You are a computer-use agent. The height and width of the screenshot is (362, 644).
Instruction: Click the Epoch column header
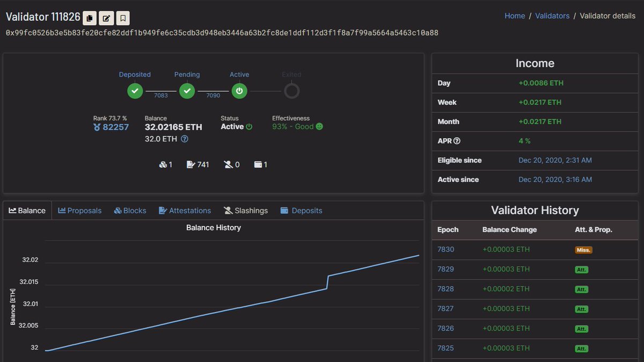pos(448,230)
